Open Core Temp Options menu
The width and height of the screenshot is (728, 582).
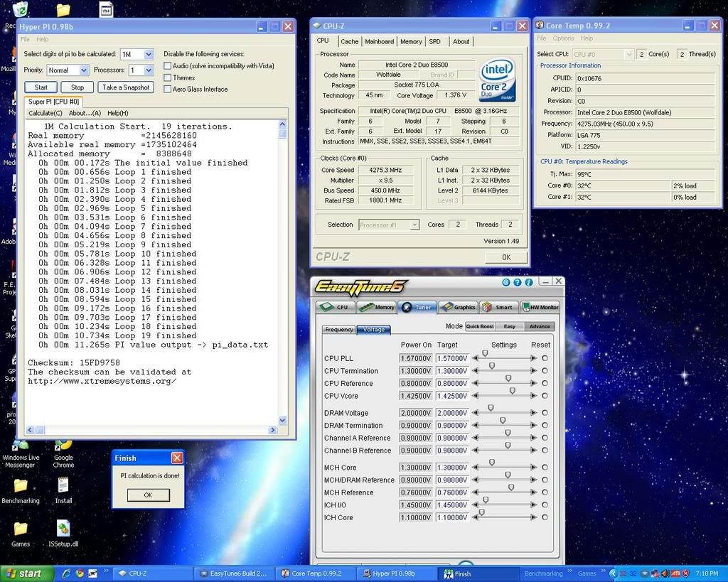click(563, 38)
